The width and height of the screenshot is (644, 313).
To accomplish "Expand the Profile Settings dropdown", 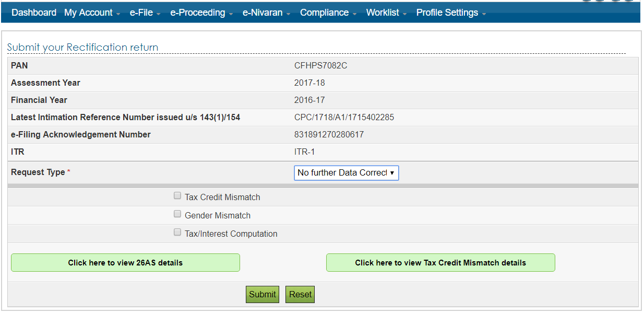I will 447,12.
